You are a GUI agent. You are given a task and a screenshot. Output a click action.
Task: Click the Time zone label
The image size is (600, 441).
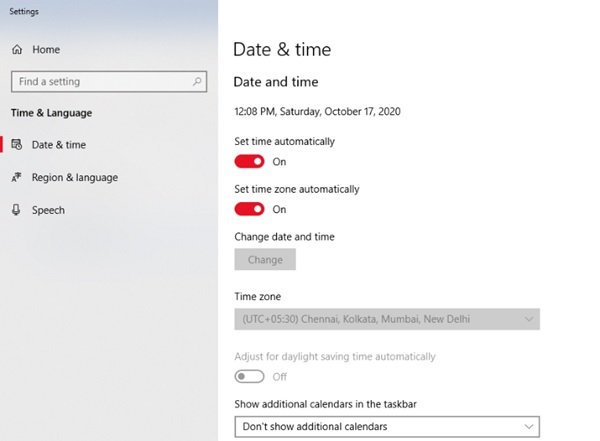(x=258, y=297)
